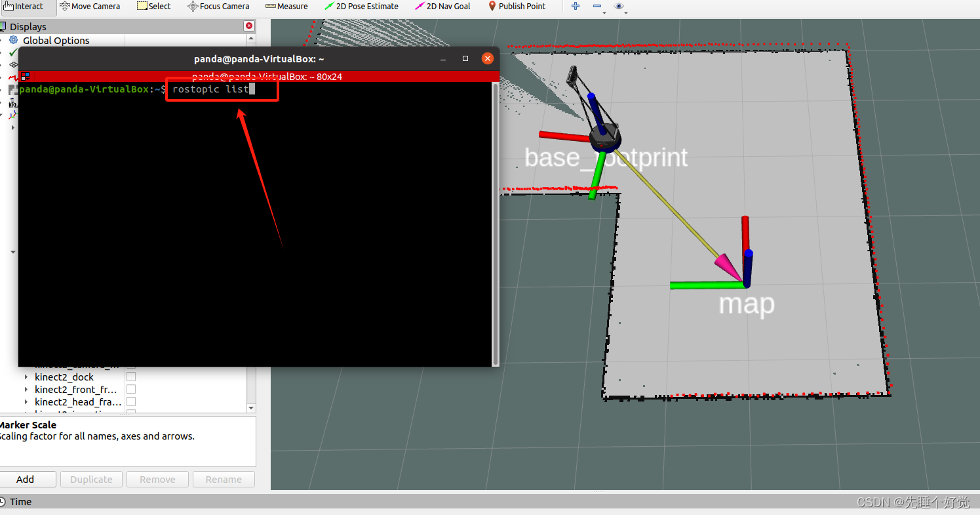Pick the Measure tool
980x515 pixels.
pos(286,7)
